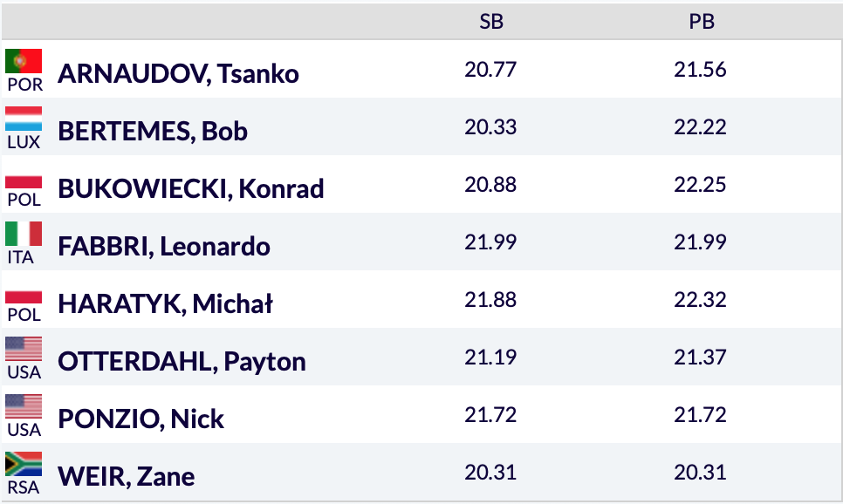843x504 pixels.
Task: Open BERTEMES, Bob athlete profile
Action: (153, 131)
